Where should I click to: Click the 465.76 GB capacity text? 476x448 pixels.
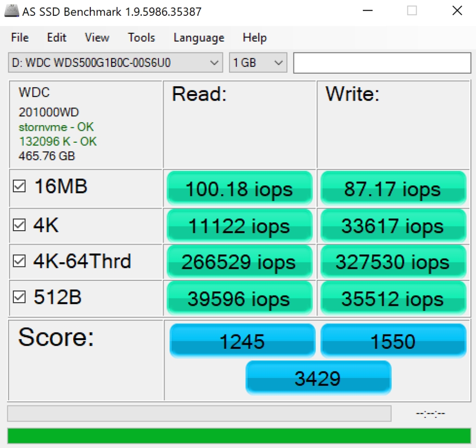(x=47, y=156)
